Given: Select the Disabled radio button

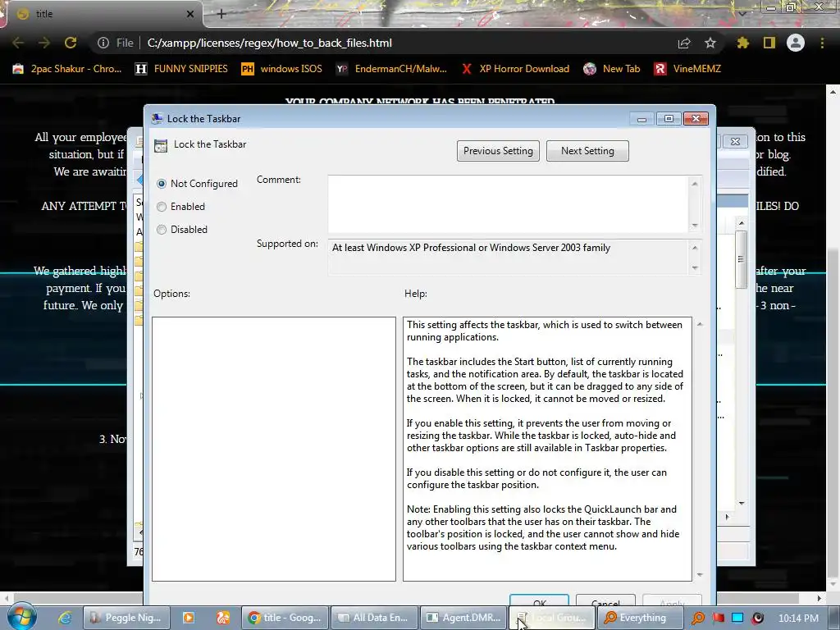Looking at the screenshot, I should point(162,230).
